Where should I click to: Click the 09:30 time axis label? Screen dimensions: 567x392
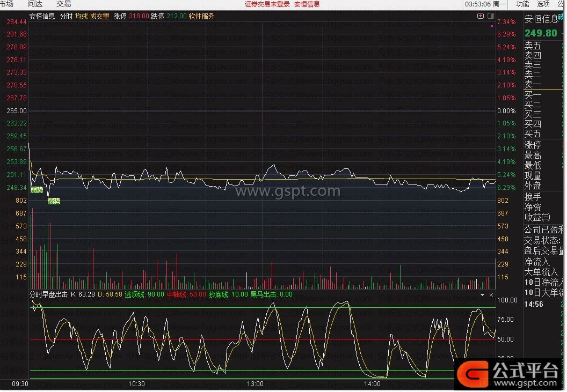pyautogui.click(x=20, y=384)
